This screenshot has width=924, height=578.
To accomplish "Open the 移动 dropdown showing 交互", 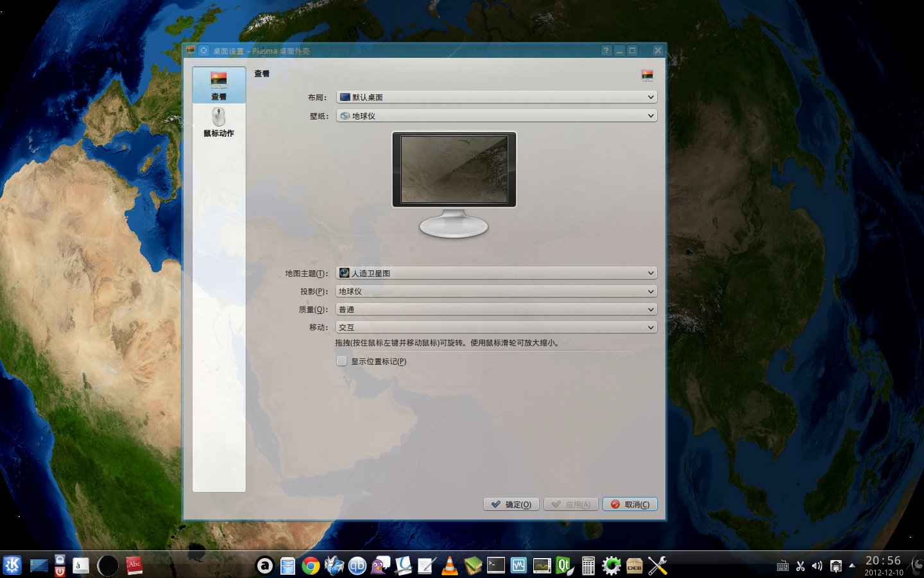I will click(497, 327).
